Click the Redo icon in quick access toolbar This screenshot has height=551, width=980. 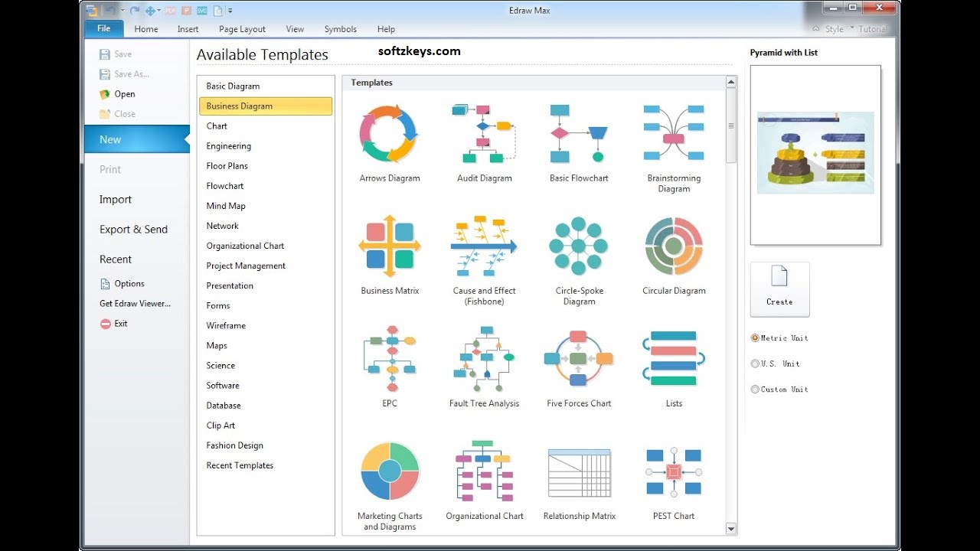tap(135, 11)
